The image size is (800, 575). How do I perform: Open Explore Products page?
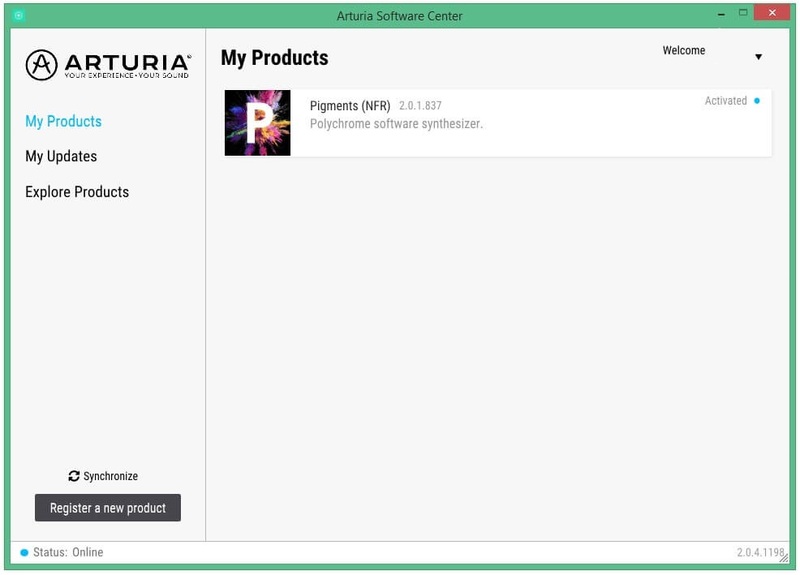(77, 192)
